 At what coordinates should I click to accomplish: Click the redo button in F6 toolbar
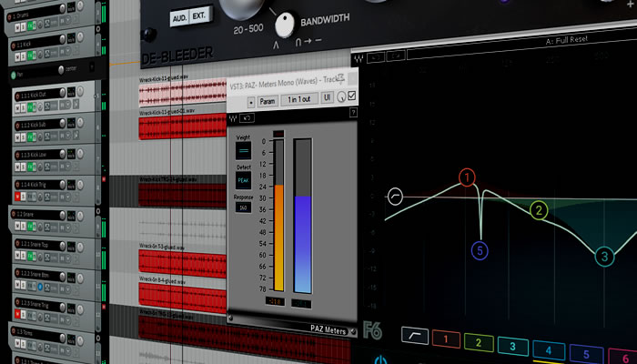coord(396,56)
